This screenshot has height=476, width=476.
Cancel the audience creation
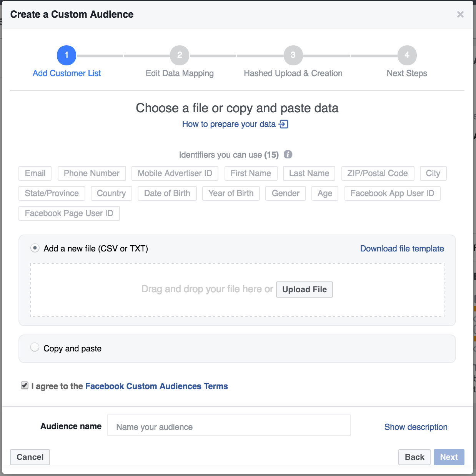coord(30,457)
